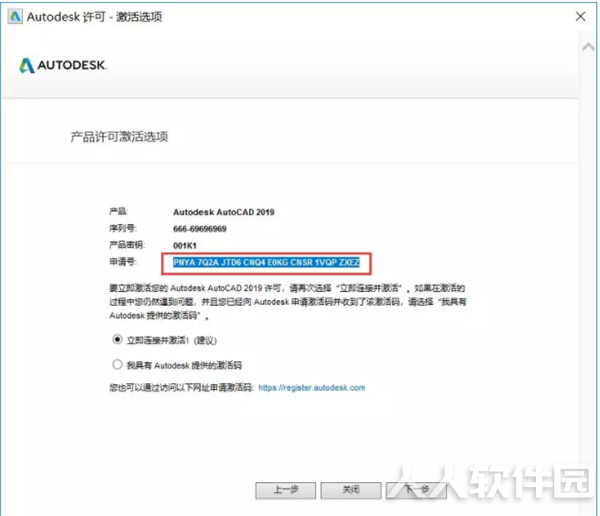This screenshot has height=516, width=600.
Task: Click the 产品许可激活选项 heading
Action: 119,137
